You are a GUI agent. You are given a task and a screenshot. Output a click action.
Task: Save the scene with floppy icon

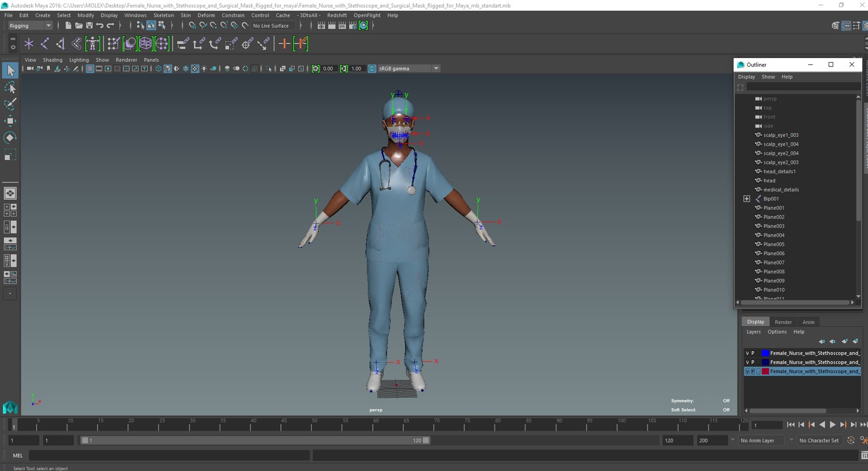[x=89, y=26]
